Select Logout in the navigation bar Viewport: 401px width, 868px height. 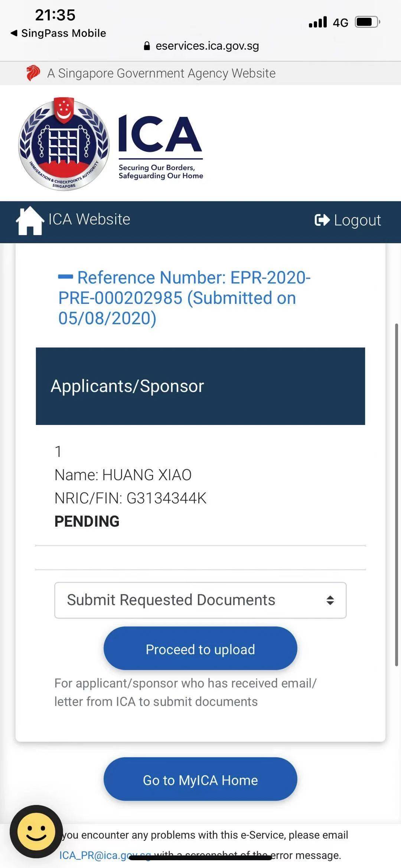pyautogui.click(x=357, y=220)
